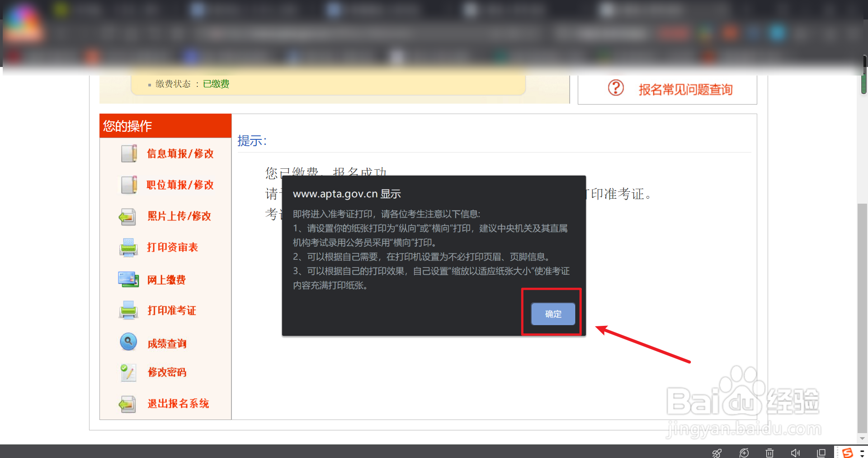Click the speaker mute icon in status bar
This screenshot has width=868, height=458.
[x=796, y=453]
